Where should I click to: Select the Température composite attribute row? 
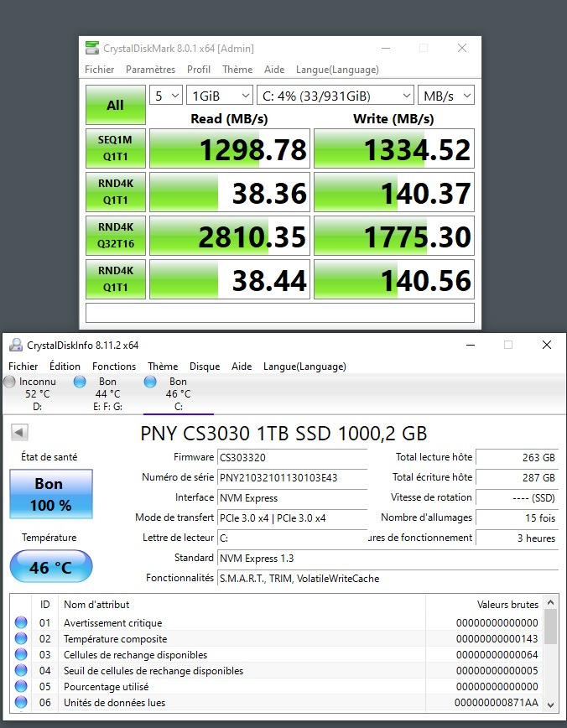(x=276, y=638)
